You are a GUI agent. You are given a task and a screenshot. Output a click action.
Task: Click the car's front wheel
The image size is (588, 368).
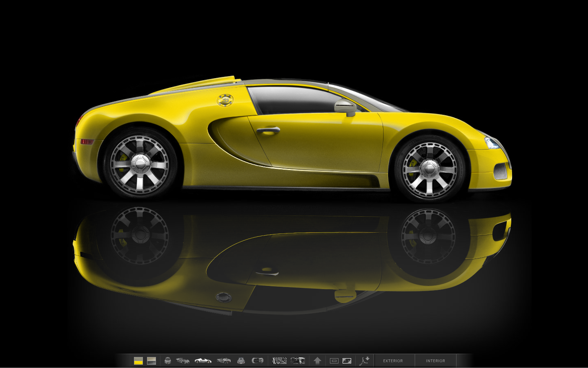click(x=429, y=168)
